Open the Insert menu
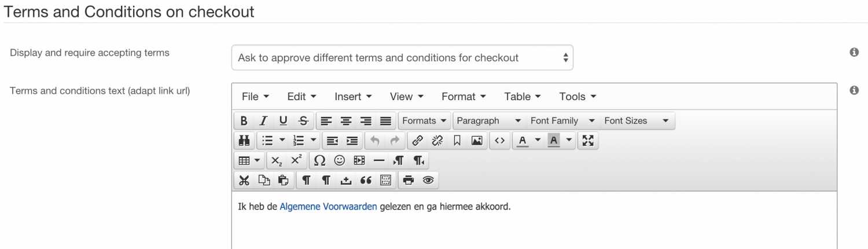This screenshot has width=868, height=249. [353, 97]
